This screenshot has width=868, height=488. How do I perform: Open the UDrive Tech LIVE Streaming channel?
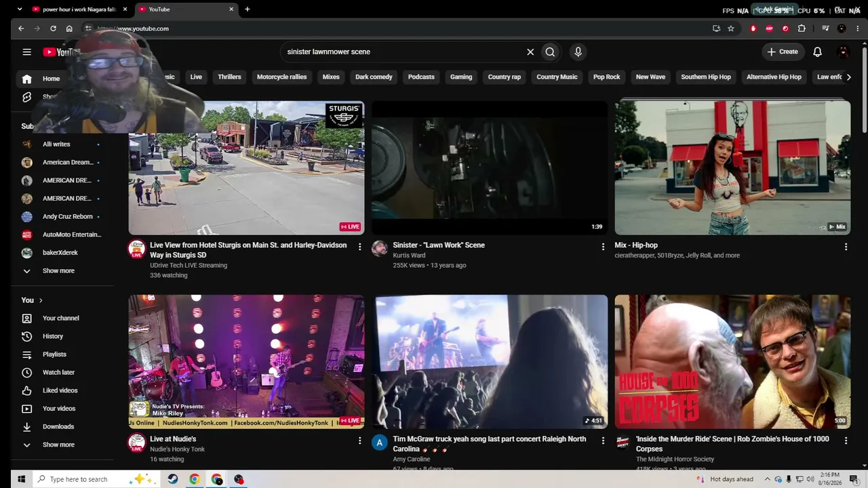[189, 265]
